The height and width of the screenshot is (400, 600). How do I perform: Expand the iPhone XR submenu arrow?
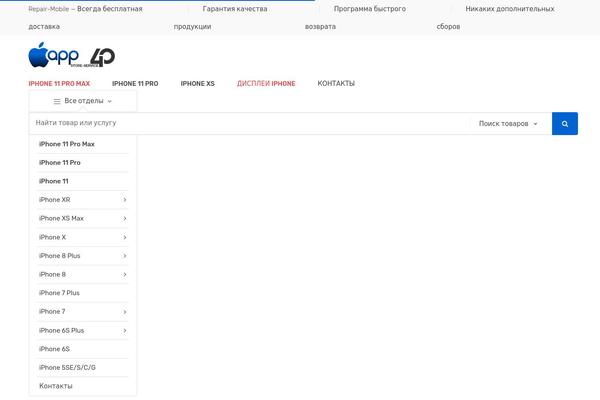pos(125,200)
